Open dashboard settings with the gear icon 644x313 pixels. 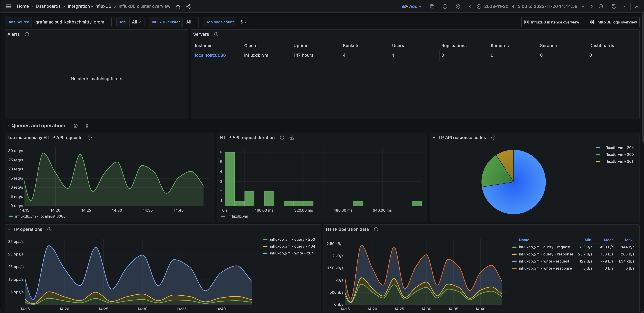click(458, 6)
